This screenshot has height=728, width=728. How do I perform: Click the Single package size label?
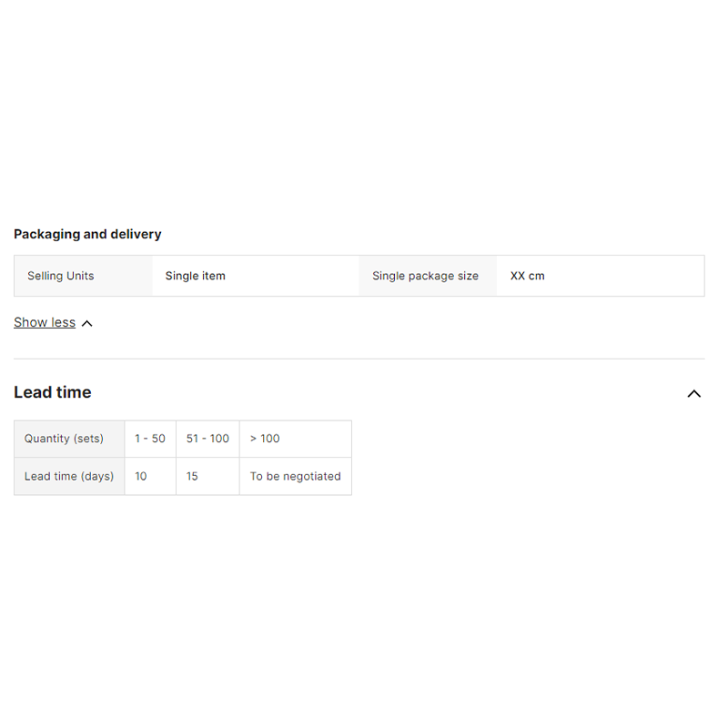coord(425,276)
